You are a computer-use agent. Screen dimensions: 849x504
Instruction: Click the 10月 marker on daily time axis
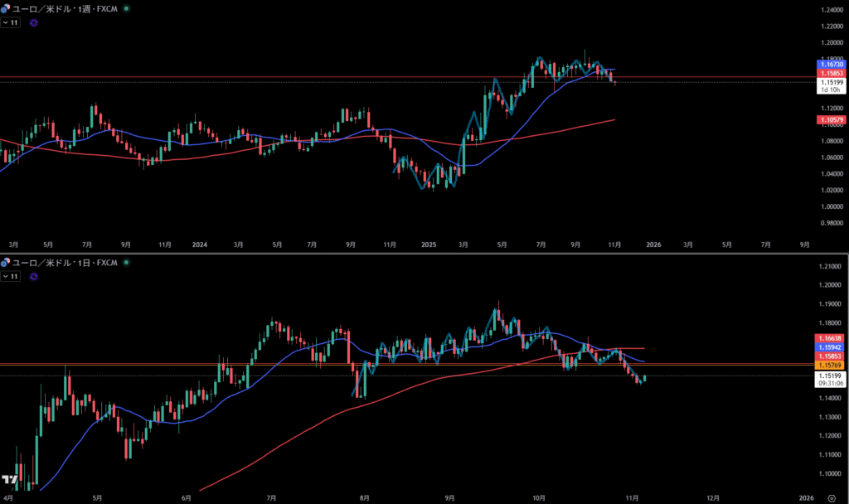[x=538, y=497]
